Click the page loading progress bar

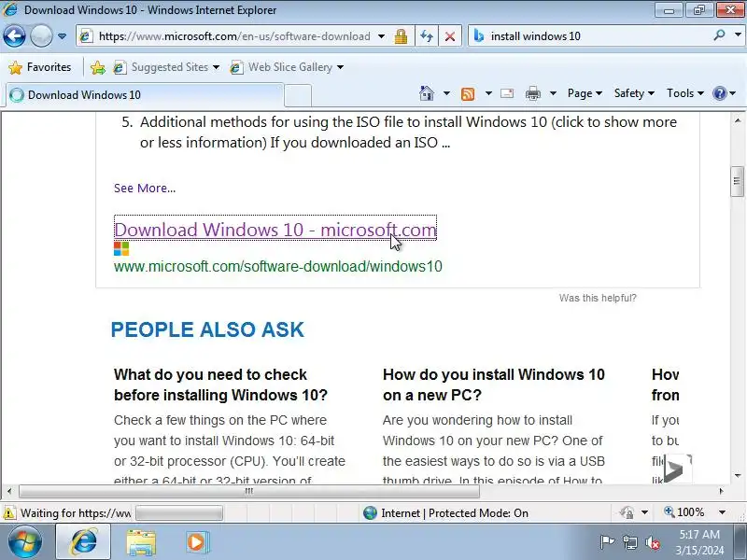tap(179, 513)
